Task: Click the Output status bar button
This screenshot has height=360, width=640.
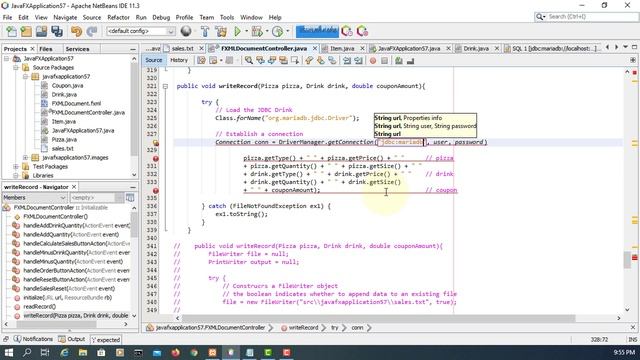Action: tap(71, 339)
